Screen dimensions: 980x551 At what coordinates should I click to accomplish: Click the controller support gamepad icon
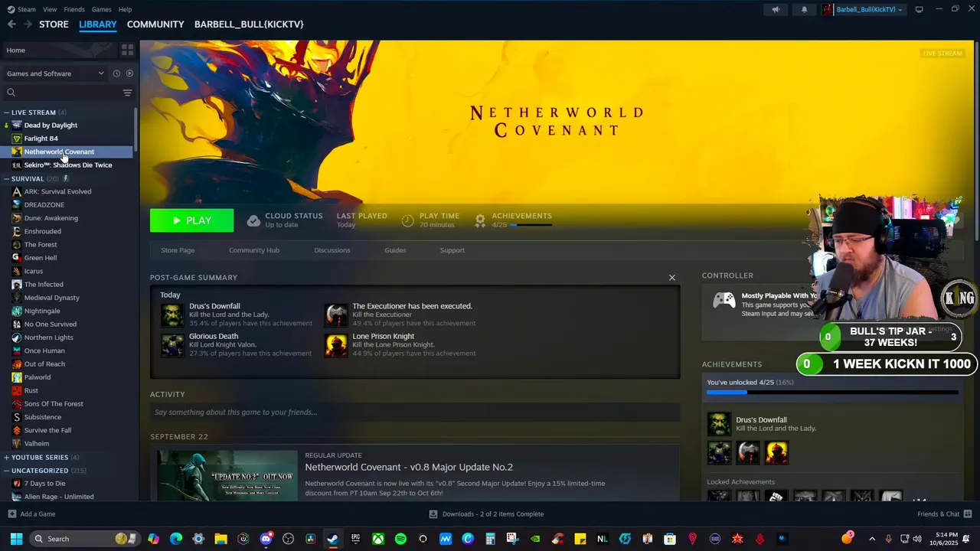point(724,300)
